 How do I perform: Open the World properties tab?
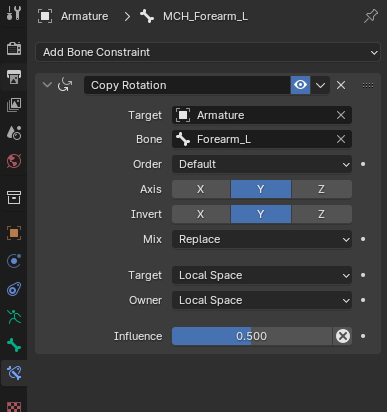pyautogui.click(x=14, y=161)
